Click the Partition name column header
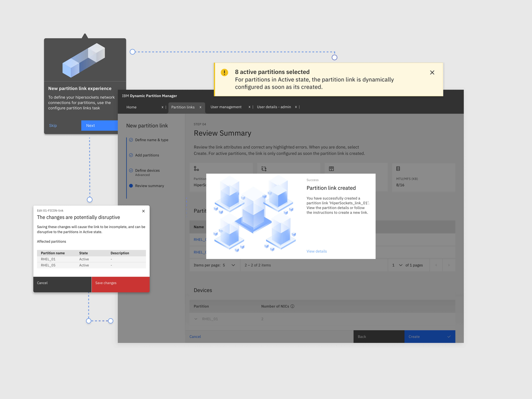532x399 pixels. pyautogui.click(x=53, y=253)
